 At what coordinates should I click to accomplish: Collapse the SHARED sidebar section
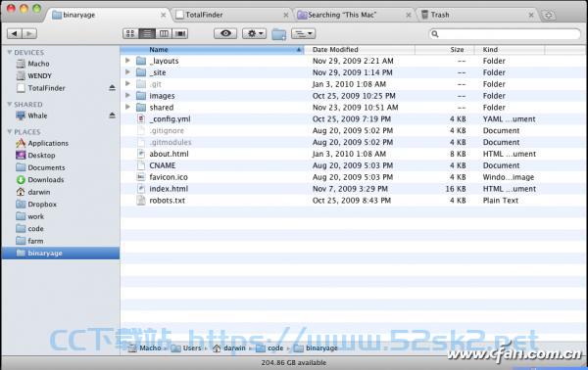click(x=10, y=104)
